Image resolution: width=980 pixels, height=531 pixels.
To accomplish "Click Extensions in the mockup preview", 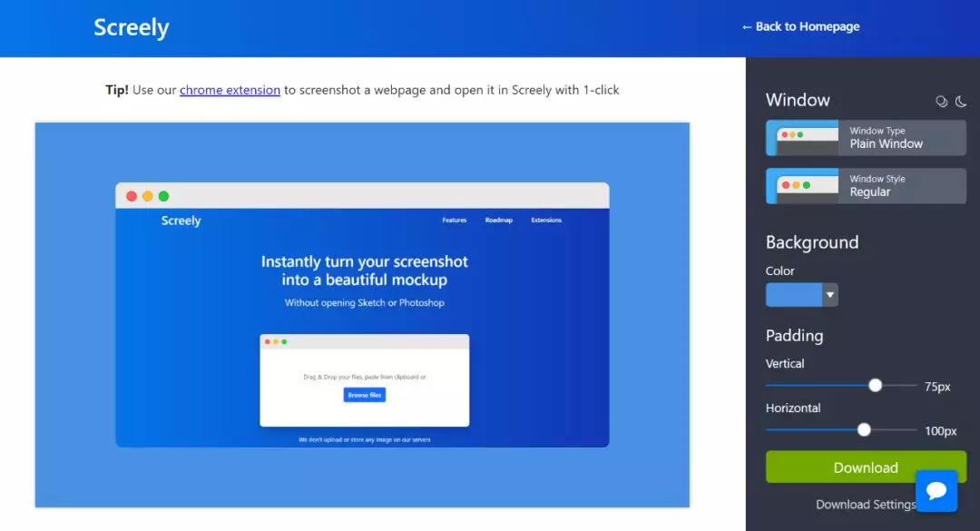I will (x=546, y=221).
